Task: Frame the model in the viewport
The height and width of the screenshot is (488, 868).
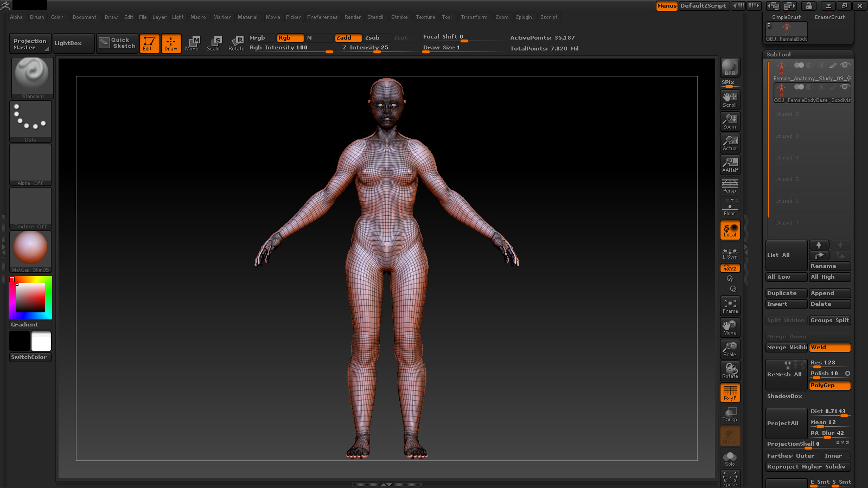Action: 730,306
